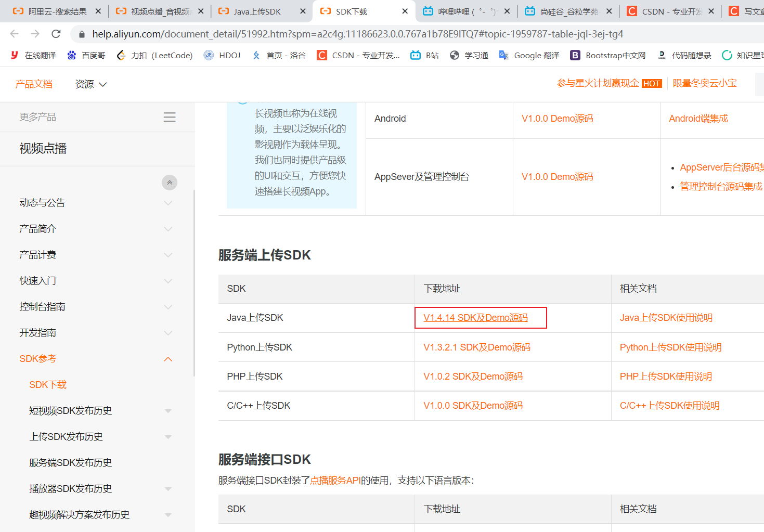
Task: Reload the current page
Action: [56, 34]
